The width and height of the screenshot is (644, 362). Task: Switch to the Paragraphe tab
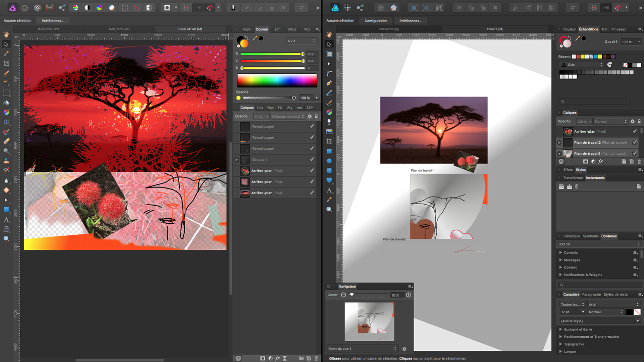point(591,294)
